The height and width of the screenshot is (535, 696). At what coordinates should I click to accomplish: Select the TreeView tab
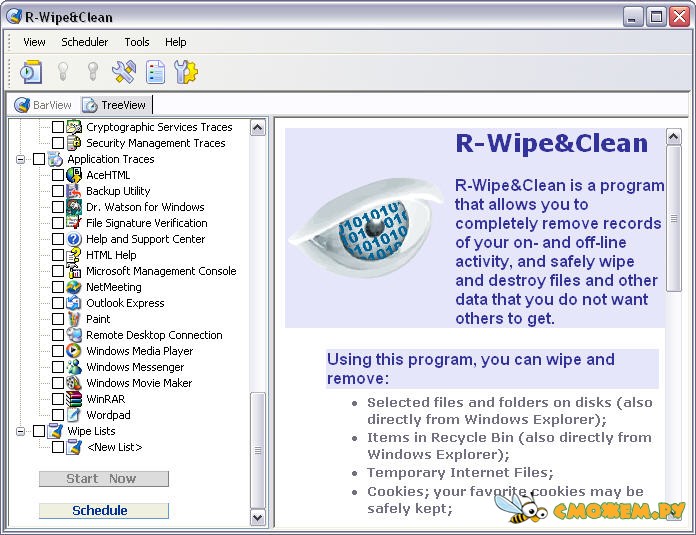click(x=115, y=105)
